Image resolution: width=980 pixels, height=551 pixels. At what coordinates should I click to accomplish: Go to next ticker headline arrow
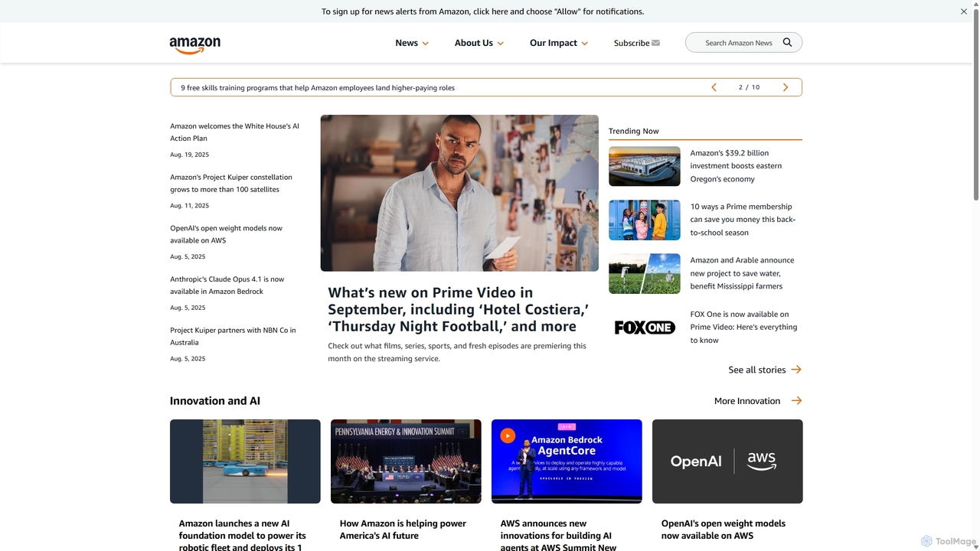coord(786,87)
